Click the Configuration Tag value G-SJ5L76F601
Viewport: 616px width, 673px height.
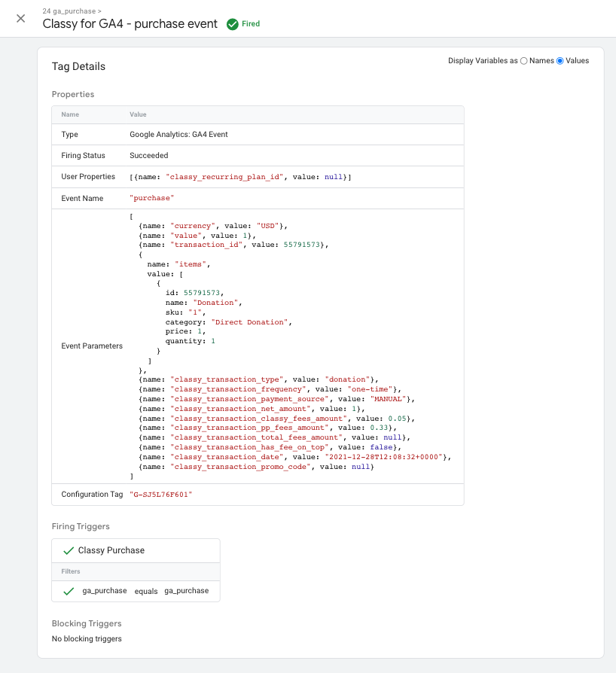click(x=160, y=495)
